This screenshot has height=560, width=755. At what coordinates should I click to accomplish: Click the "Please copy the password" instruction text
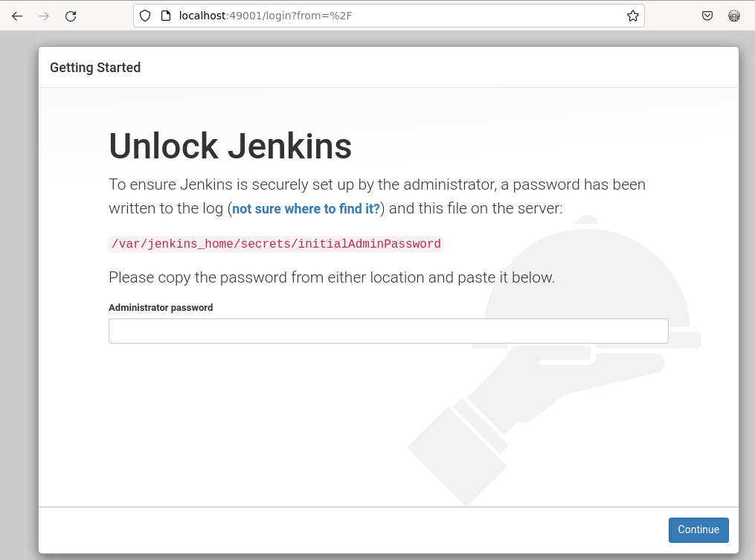click(x=331, y=278)
